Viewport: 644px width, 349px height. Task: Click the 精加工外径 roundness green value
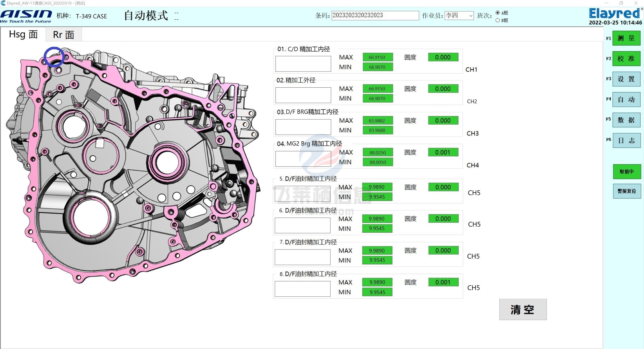coord(443,89)
